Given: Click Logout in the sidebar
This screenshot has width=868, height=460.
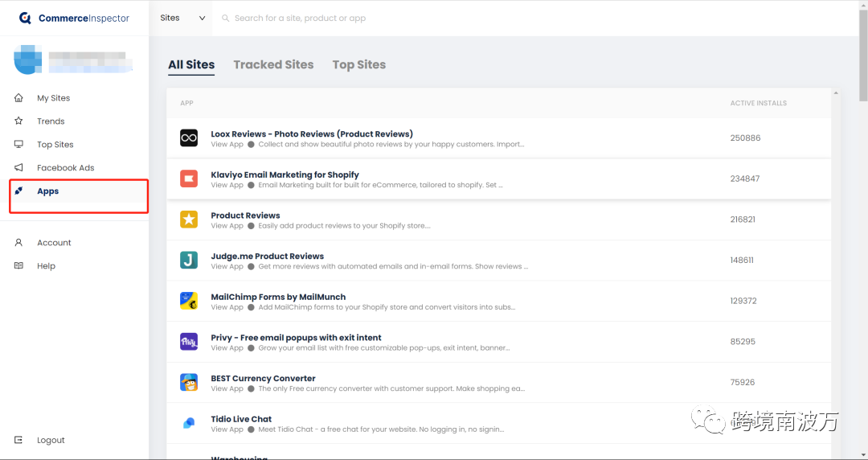Looking at the screenshot, I should coord(51,440).
